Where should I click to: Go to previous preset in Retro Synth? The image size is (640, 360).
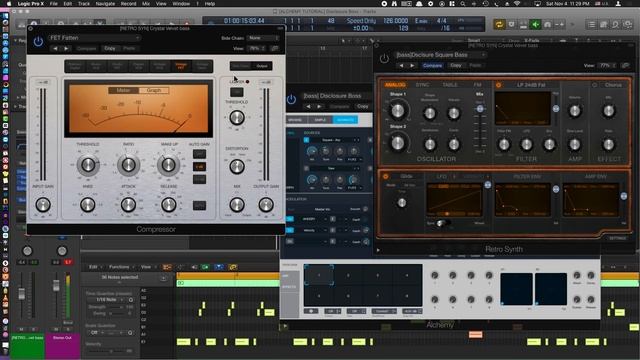click(401, 65)
